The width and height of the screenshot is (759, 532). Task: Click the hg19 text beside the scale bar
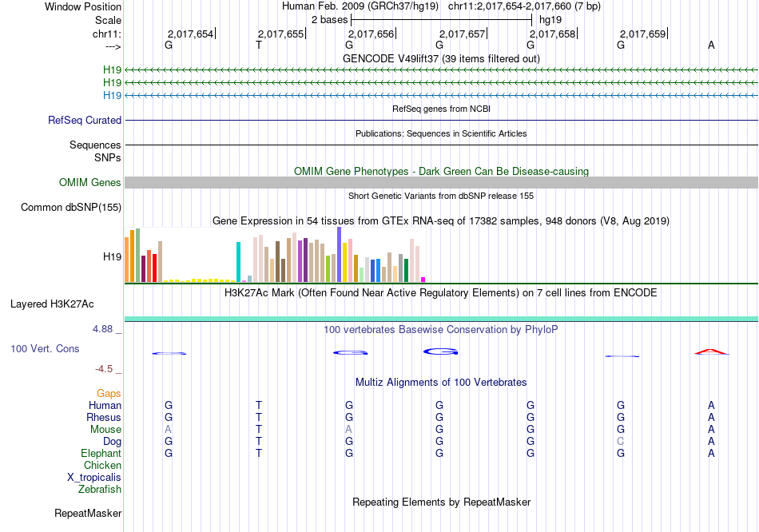(550, 20)
